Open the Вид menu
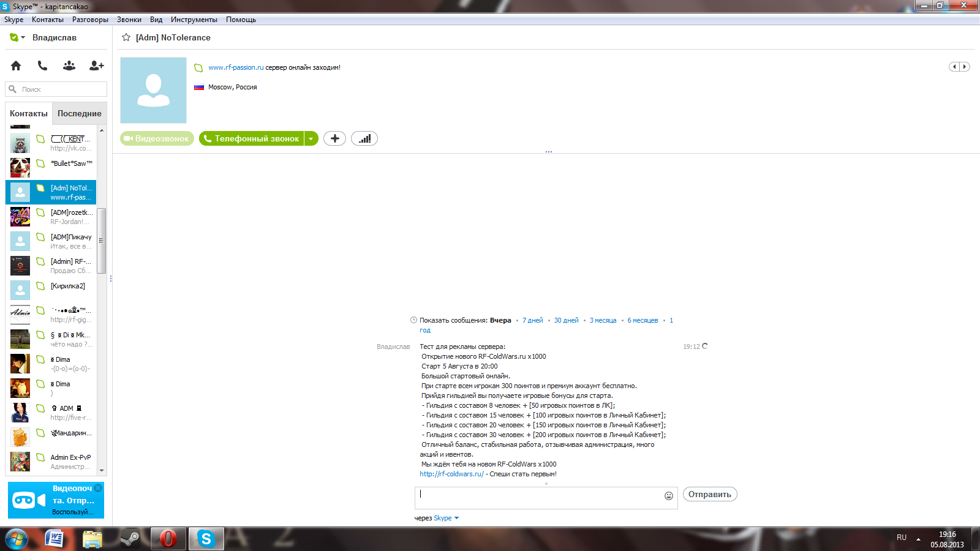Image resolution: width=980 pixels, height=551 pixels. [x=156, y=20]
